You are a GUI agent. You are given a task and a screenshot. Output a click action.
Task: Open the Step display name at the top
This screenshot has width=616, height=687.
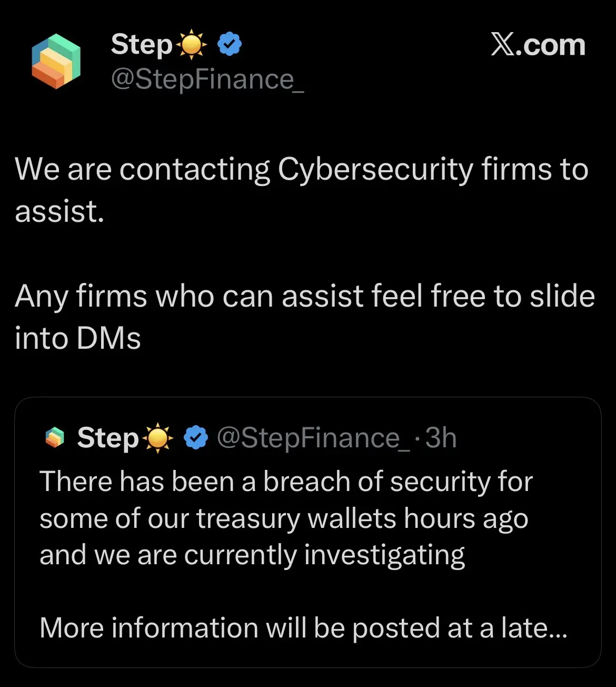point(142,44)
